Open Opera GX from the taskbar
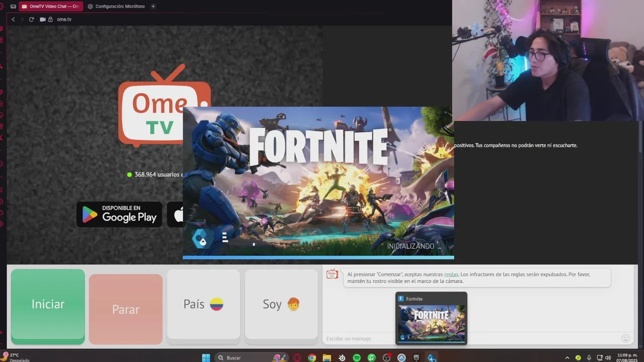 pyautogui.click(x=297, y=357)
